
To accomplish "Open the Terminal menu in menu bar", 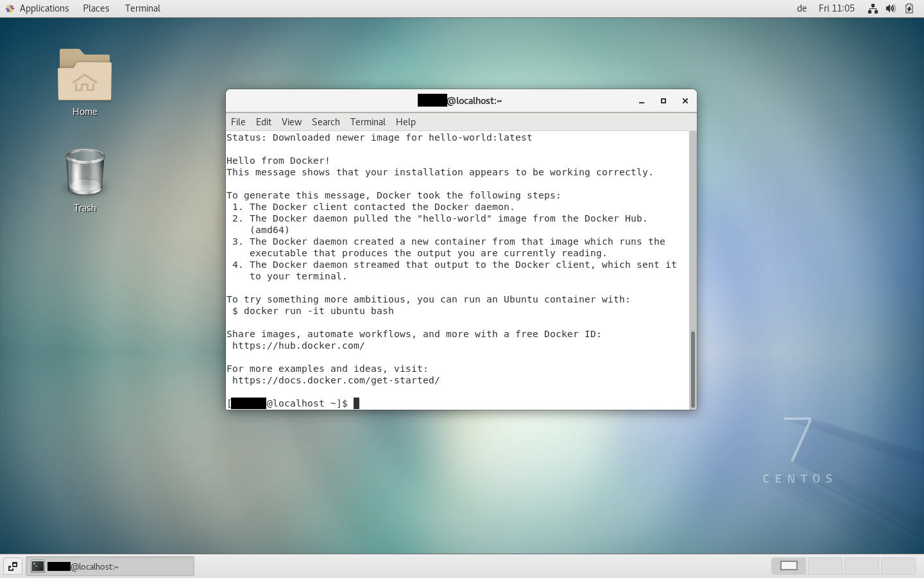I will (368, 122).
